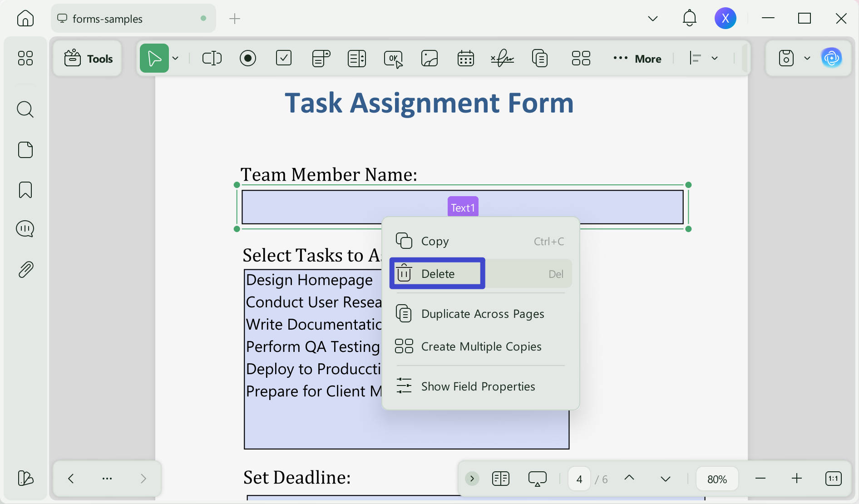Expand the select tool arrow dropdown
The height and width of the screenshot is (504, 859).
pyautogui.click(x=175, y=58)
